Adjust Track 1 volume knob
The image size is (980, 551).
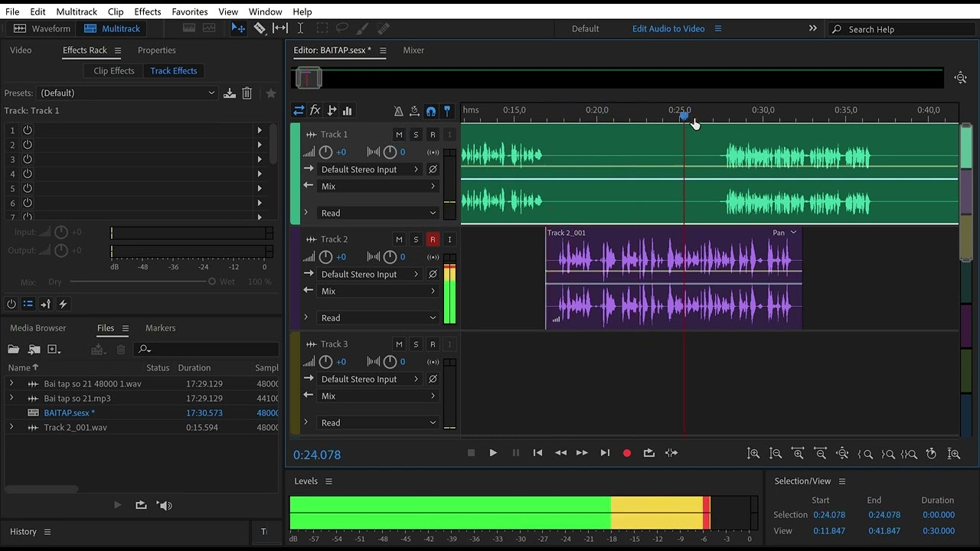point(325,152)
